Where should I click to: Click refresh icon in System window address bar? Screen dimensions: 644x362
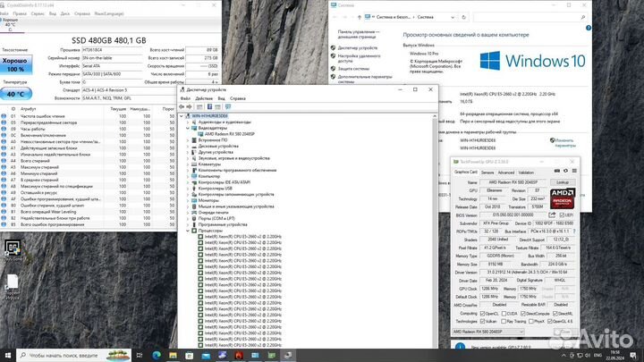tap(463, 17)
